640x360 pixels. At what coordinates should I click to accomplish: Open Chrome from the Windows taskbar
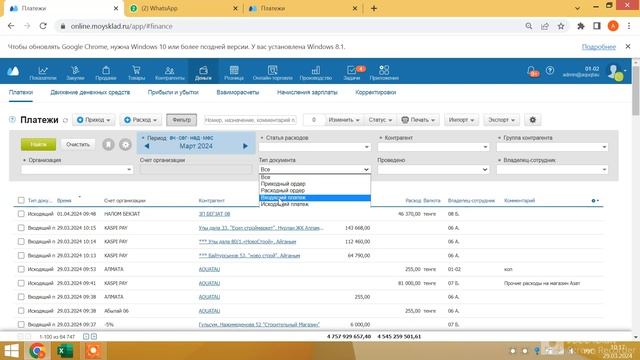coord(37,351)
